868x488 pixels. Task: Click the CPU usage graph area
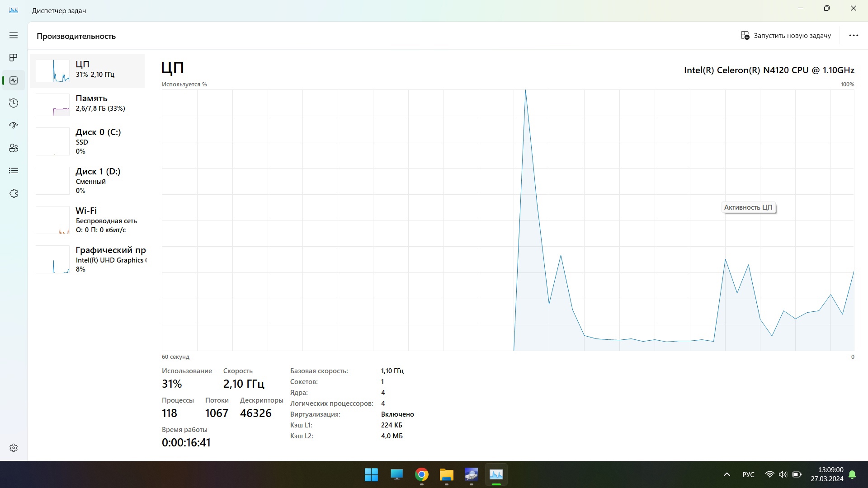tap(507, 220)
